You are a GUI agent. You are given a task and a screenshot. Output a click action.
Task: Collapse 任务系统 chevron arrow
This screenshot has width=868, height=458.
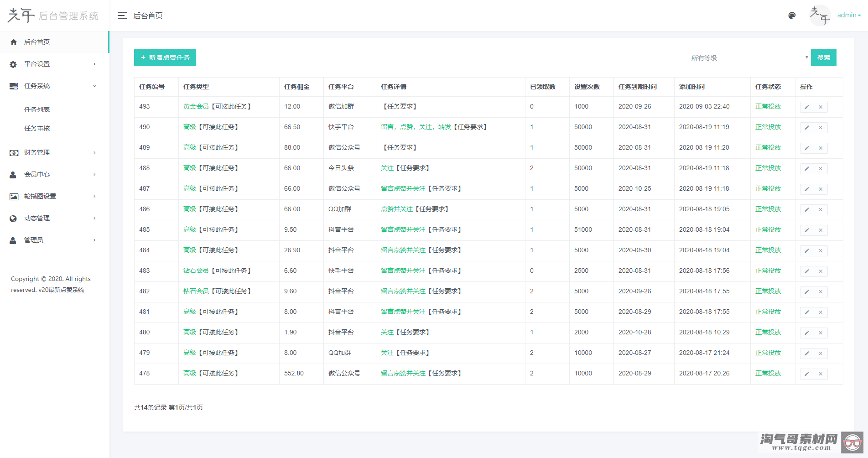tap(94, 86)
